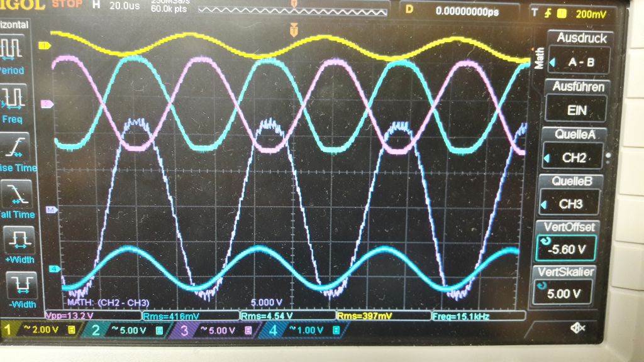Click the Rms=397mV measurement
The image size is (644, 362).
tap(383, 315)
